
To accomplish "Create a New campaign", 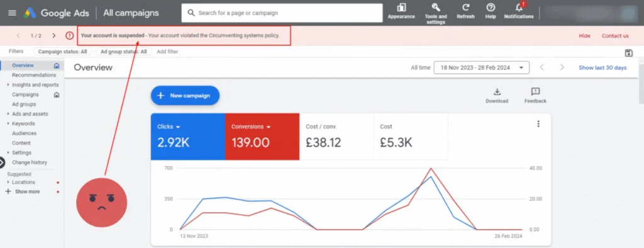I will pos(185,96).
